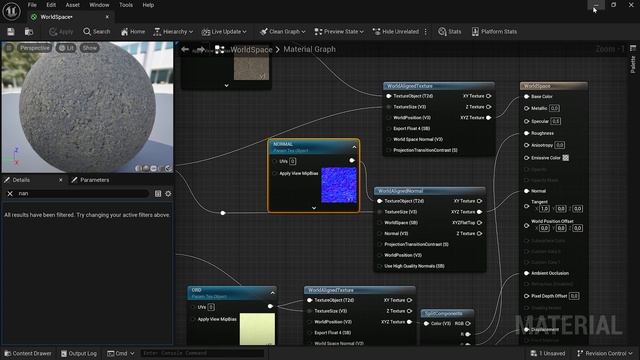This screenshot has width=640, height=360.
Task: Click the console command input
Action: (202, 353)
